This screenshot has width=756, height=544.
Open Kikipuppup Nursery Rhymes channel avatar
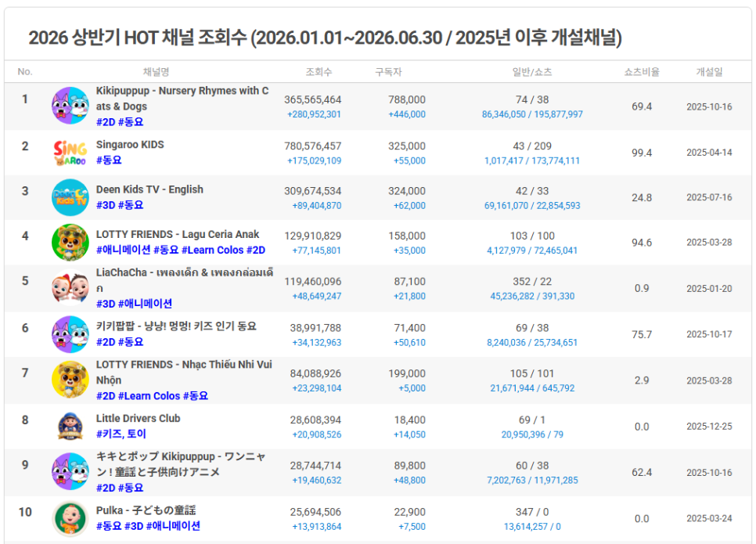tap(70, 106)
